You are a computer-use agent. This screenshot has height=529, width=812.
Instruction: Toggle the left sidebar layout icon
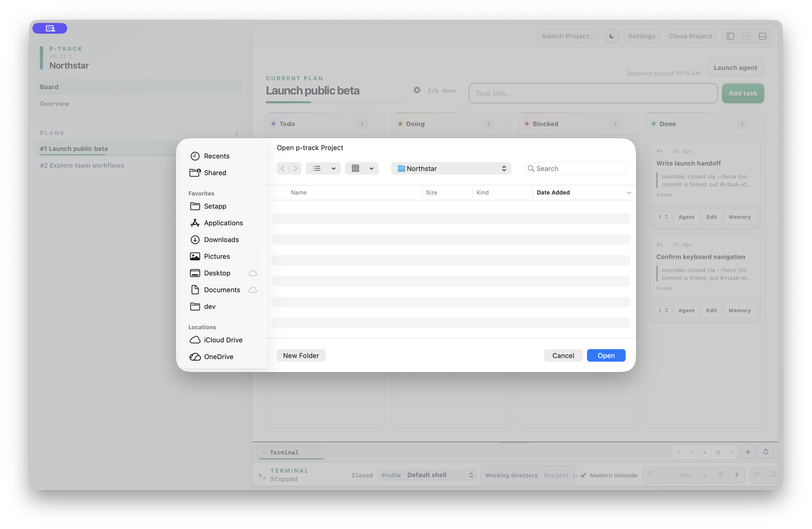[730, 36]
